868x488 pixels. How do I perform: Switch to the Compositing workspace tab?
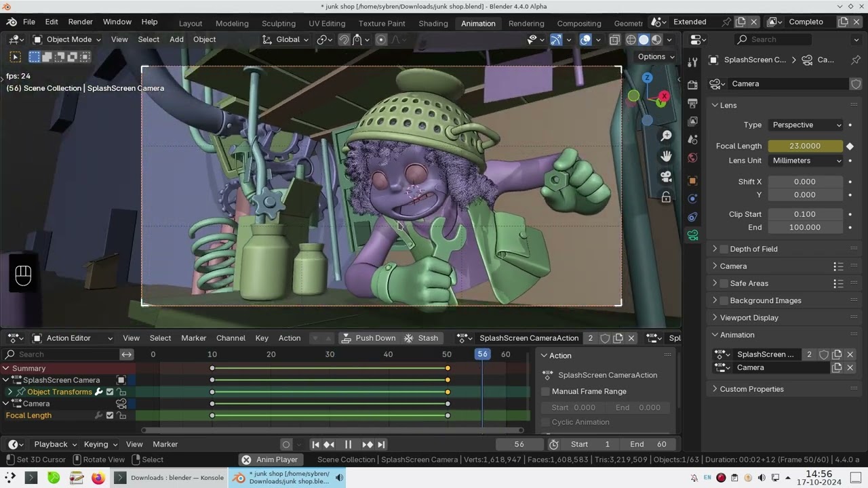click(578, 23)
